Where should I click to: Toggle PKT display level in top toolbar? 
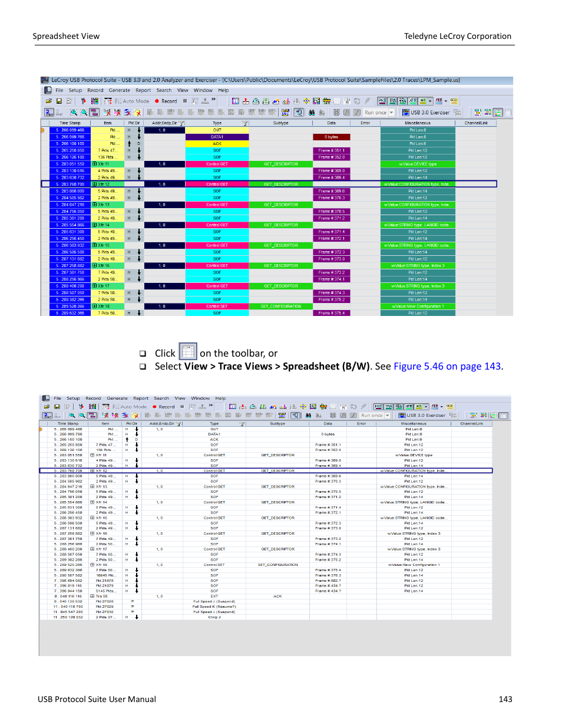pyautogui.click(x=382, y=101)
